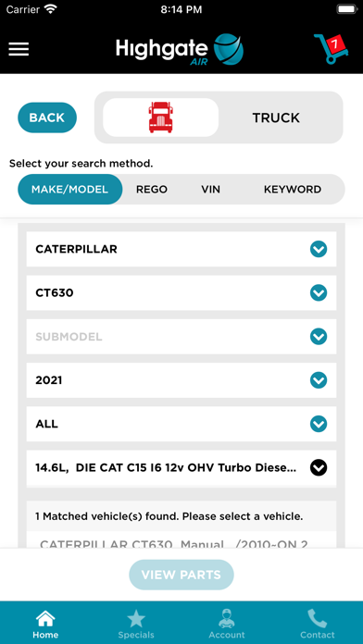Screen dimensions: 363x644
Task: Tap the BACK button
Action: (47, 118)
